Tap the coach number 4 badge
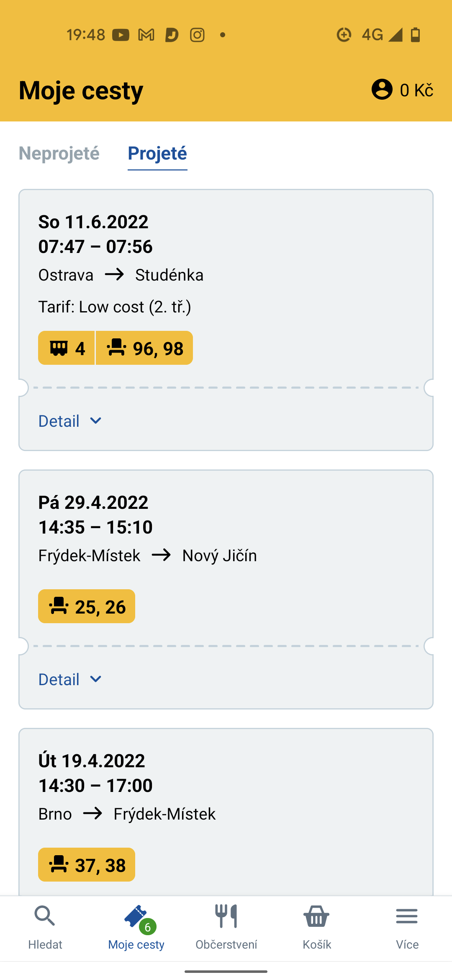The height and width of the screenshot is (980, 452). click(x=67, y=348)
